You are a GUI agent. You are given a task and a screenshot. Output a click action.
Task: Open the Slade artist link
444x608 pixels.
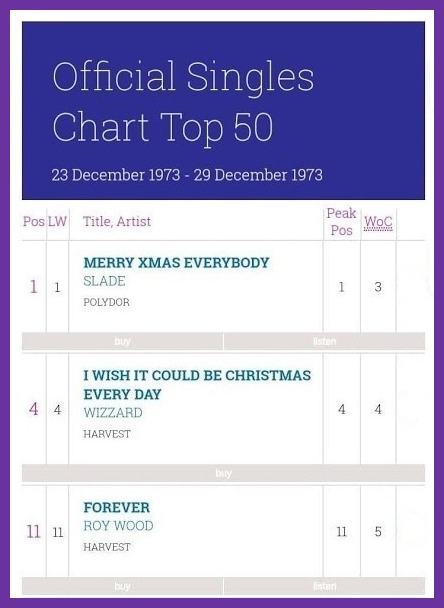tap(104, 281)
